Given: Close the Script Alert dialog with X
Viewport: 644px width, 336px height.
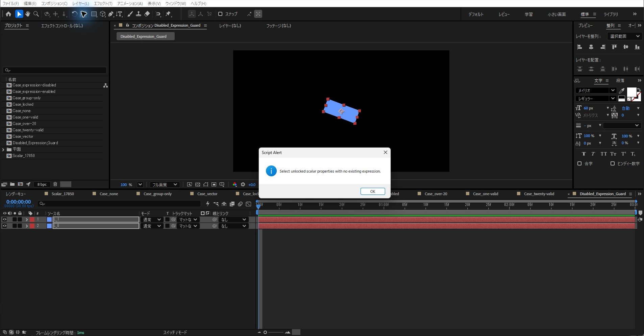Looking at the screenshot, I should pyautogui.click(x=386, y=152).
